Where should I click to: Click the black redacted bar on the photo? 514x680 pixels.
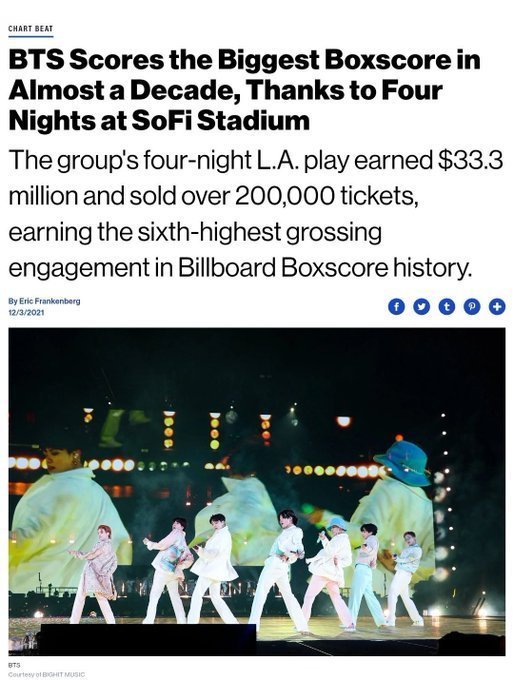tap(148, 638)
